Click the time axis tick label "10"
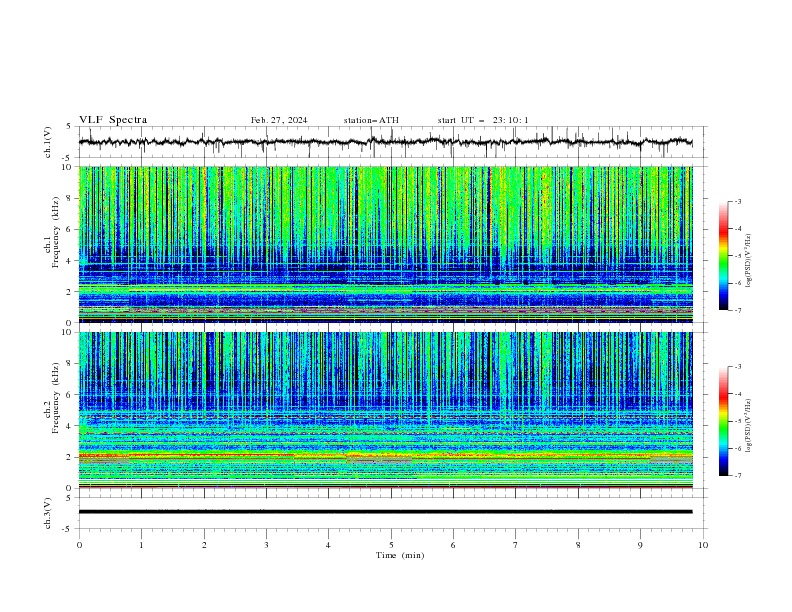Image resolution: width=792 pixels, height=612 pixels. pos(703,545)
